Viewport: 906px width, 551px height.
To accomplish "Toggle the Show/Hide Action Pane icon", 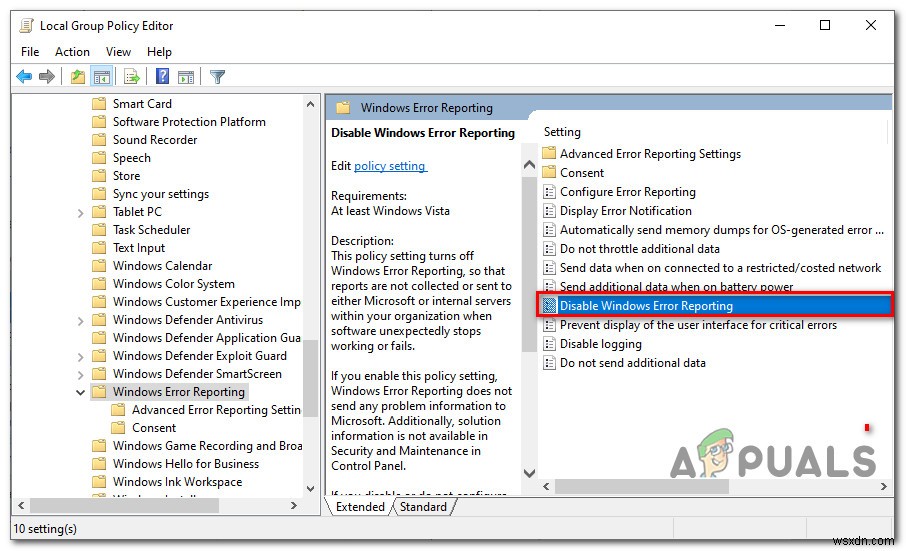I will (186, 76).
